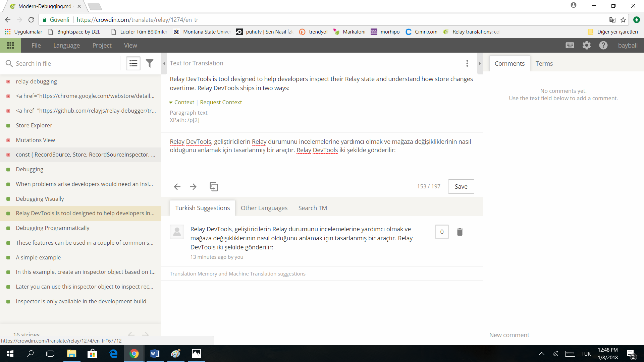
Task: Collapse the Context section
Action: [x=181, y=102]
